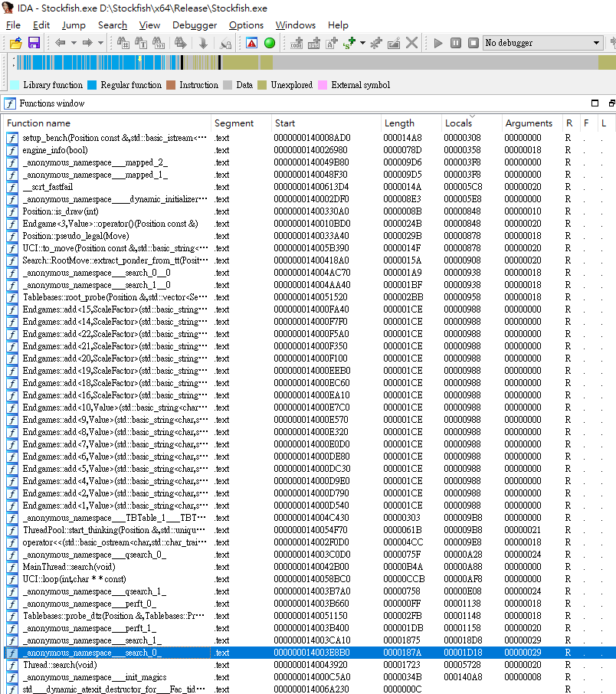The height and width of the screenshot is (694, 616).
Task: Sort by the Segment column header
Action: tap(241, 123)
